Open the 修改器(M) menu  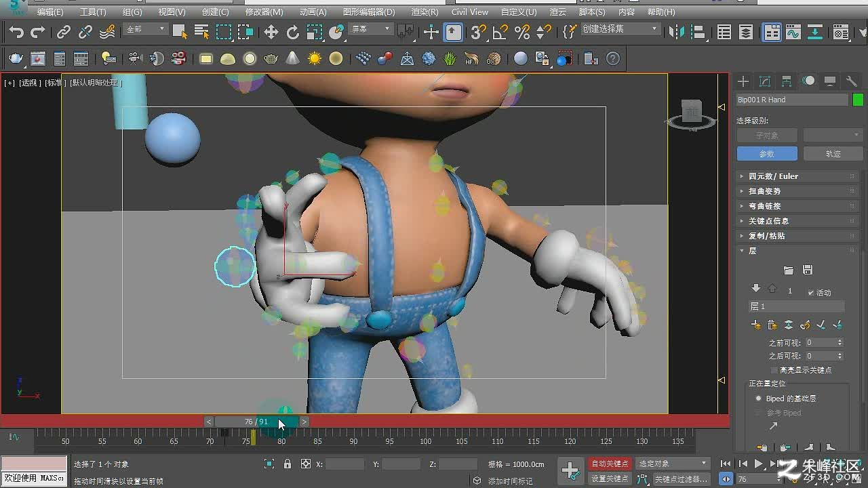pos(264,12)
